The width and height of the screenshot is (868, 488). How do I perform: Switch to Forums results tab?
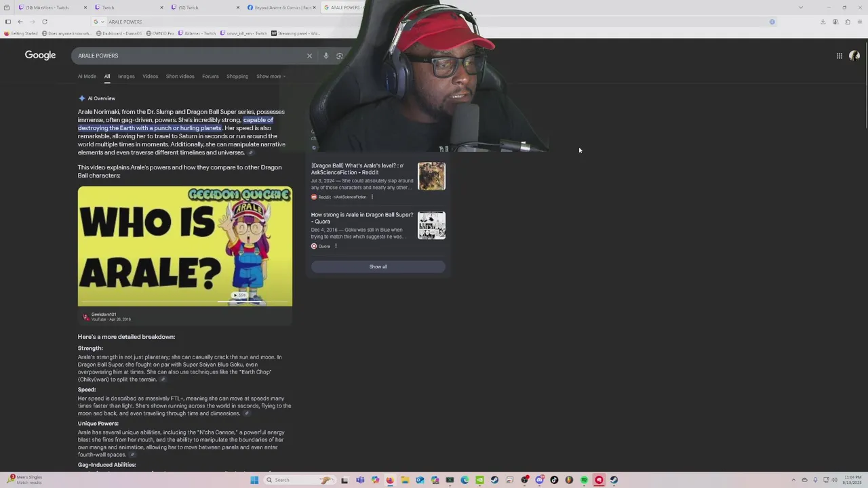[x=210, y=76]
